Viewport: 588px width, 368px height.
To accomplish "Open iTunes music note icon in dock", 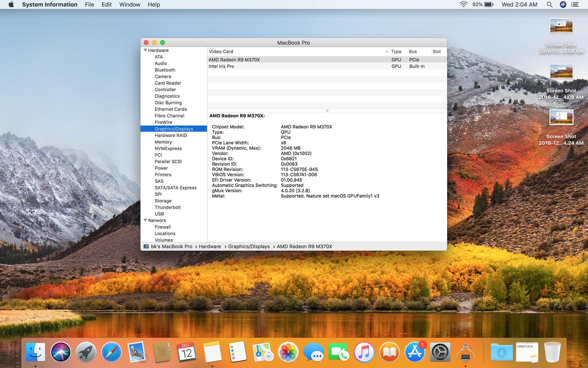I will tap(364, 352).
